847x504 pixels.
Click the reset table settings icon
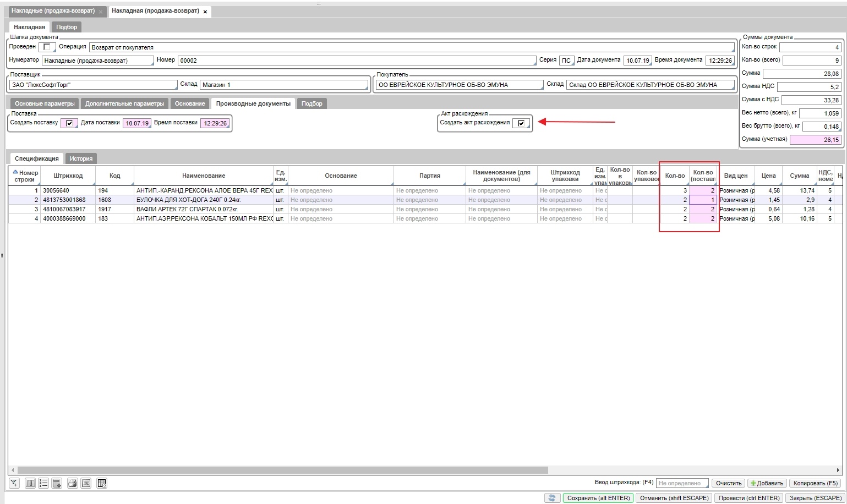pyautogui.click(x=101, y=483)
